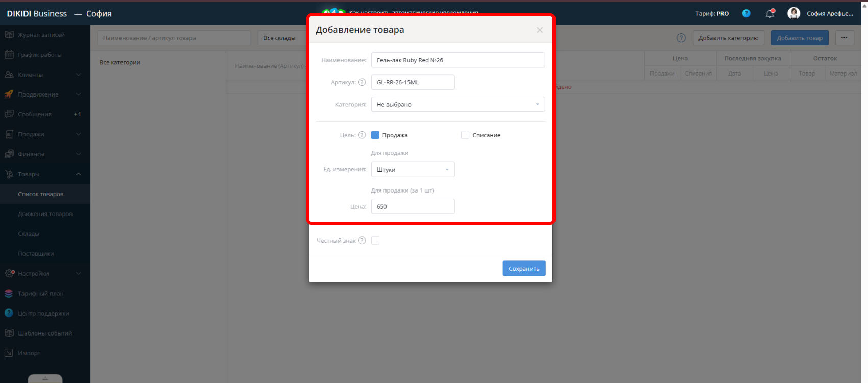Open Журнал записей in sidebar
Screen dimensions: 868x383
(x=41, y=35)
